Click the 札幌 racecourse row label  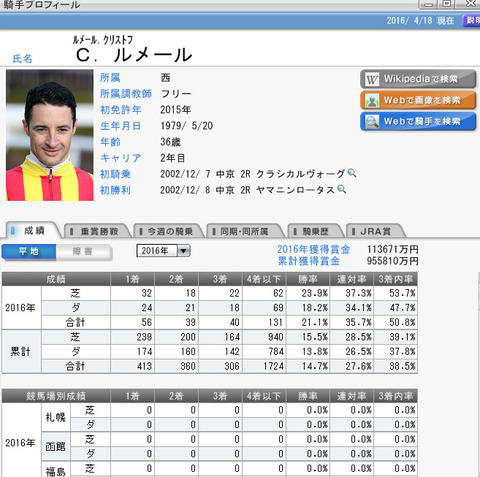tap(55, 417)
